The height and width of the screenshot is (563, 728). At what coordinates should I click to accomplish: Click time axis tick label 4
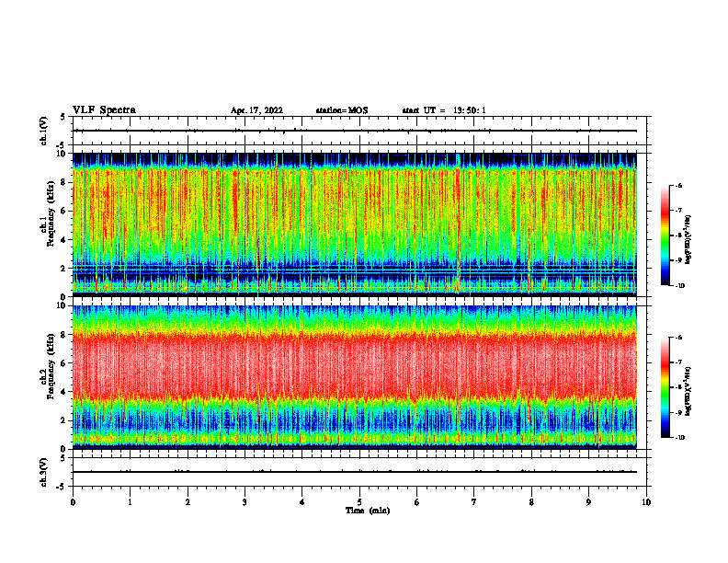click(x=302, y=502)
